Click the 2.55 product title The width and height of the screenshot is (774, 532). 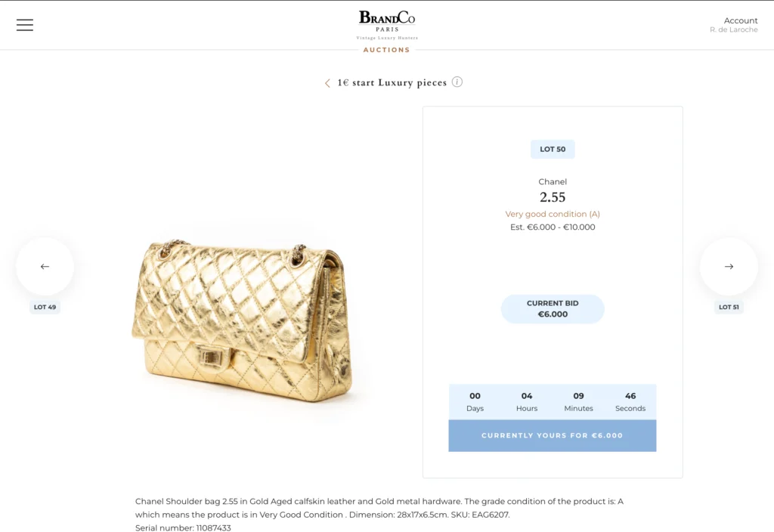tap(553, 197)
